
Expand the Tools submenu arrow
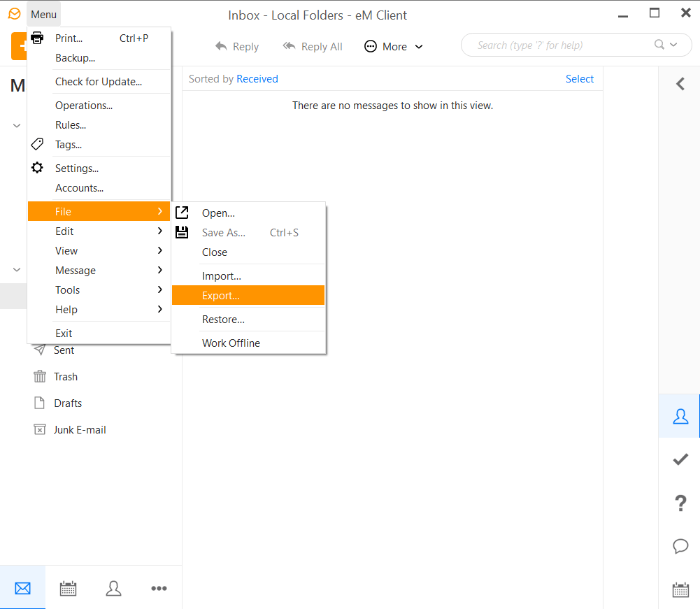160,289
